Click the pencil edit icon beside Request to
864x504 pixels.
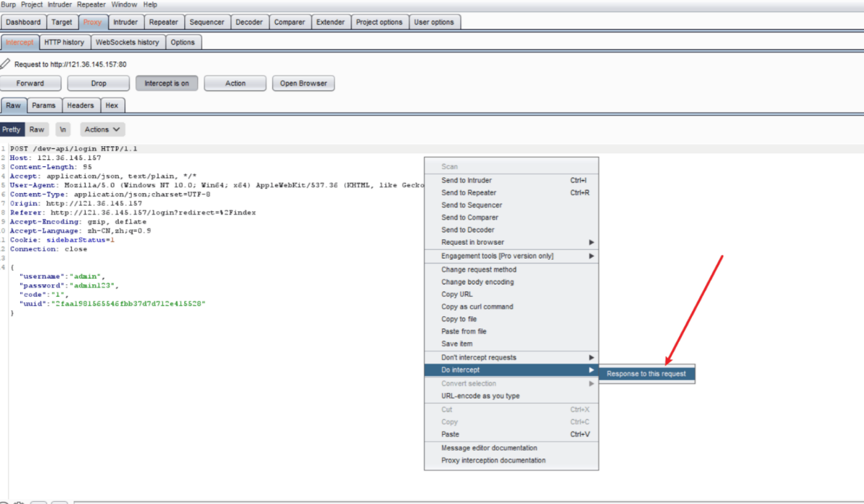pos(6,64)
